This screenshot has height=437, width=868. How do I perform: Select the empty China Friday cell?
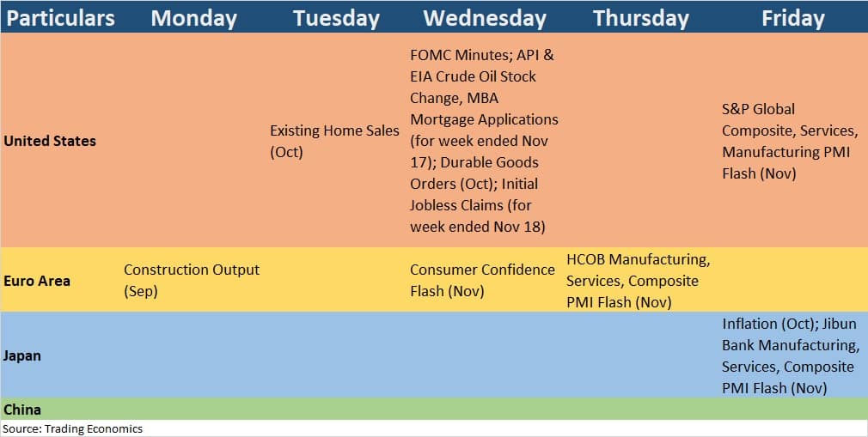[792, 409]
